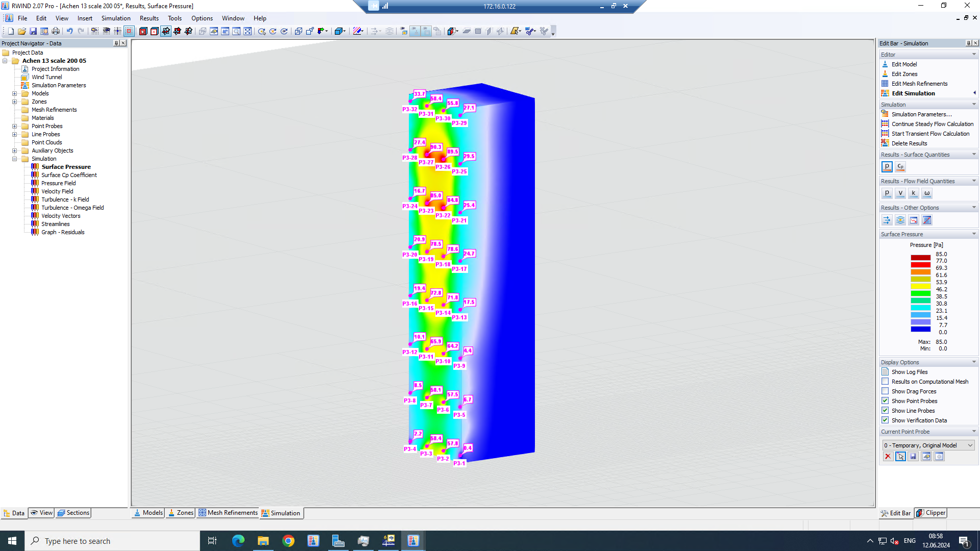The height and width of the screenshot is (551, 980).
Task: Toggle Results on Computational Mesh checkbox
Action: pyautogui.click(x=885, y=382)
